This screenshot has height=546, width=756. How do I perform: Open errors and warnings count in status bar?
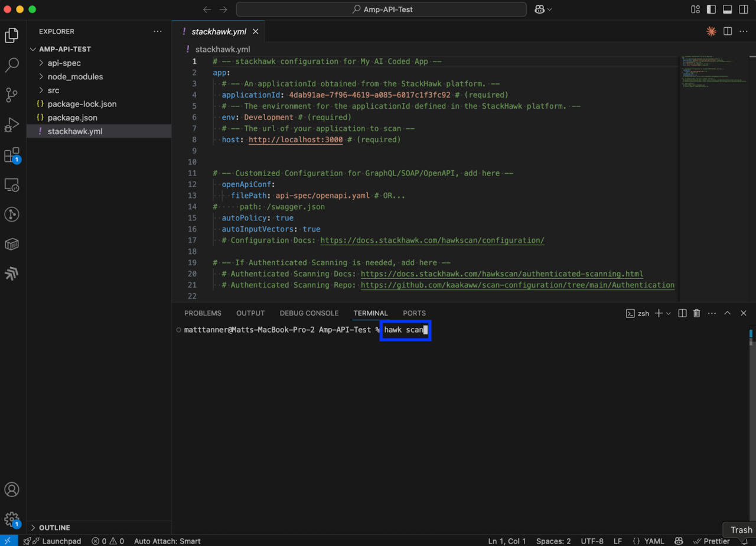[107, 541]
